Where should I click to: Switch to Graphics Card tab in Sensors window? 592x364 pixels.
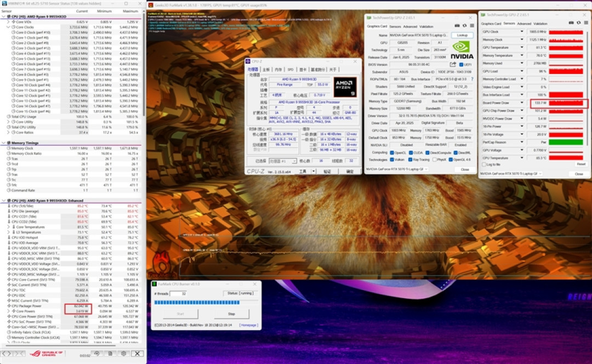[491, 24]
